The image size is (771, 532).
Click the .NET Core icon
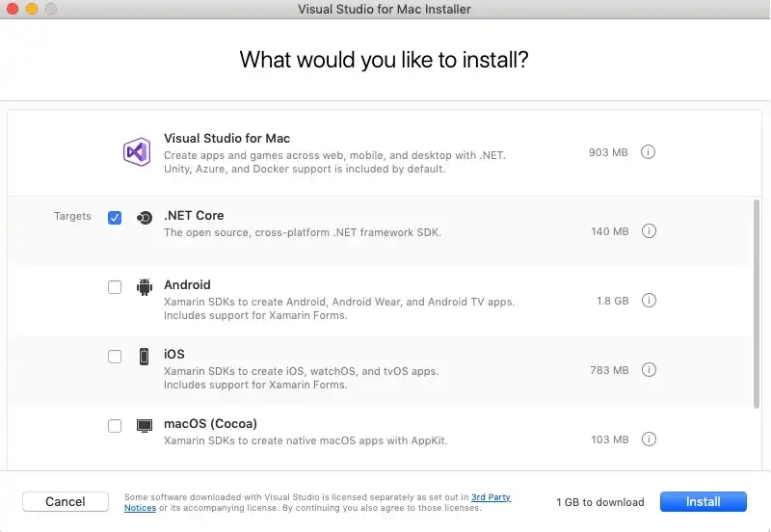[144, 218]
